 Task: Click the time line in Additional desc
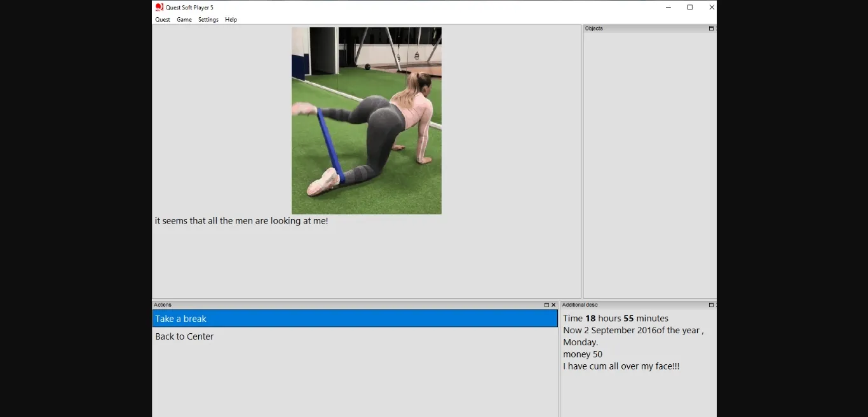point(615,319)
